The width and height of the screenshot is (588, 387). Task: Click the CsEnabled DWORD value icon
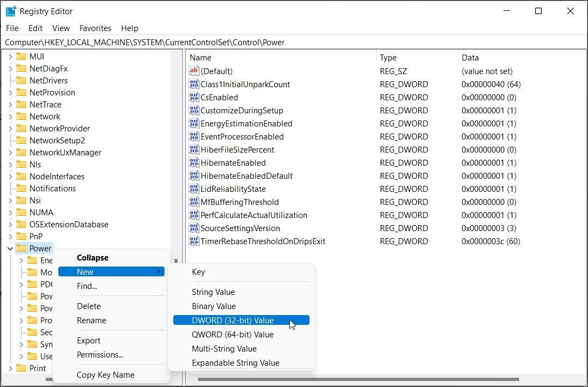coord(193,97)
